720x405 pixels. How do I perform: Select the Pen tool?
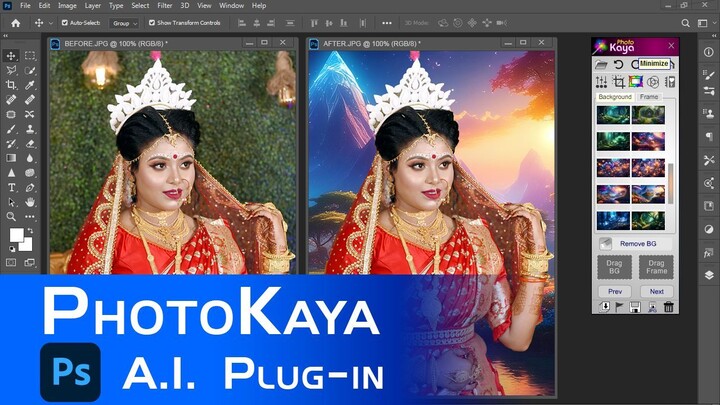point(30,187)
